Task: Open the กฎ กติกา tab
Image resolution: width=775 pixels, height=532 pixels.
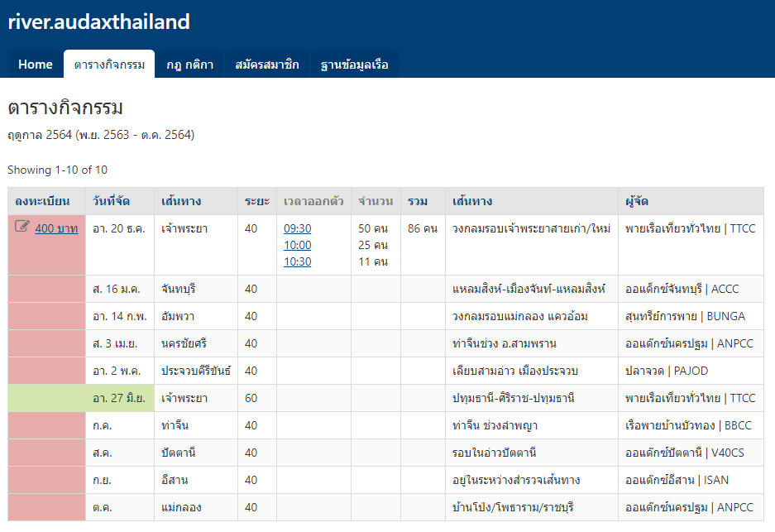Action: [189, 65]
